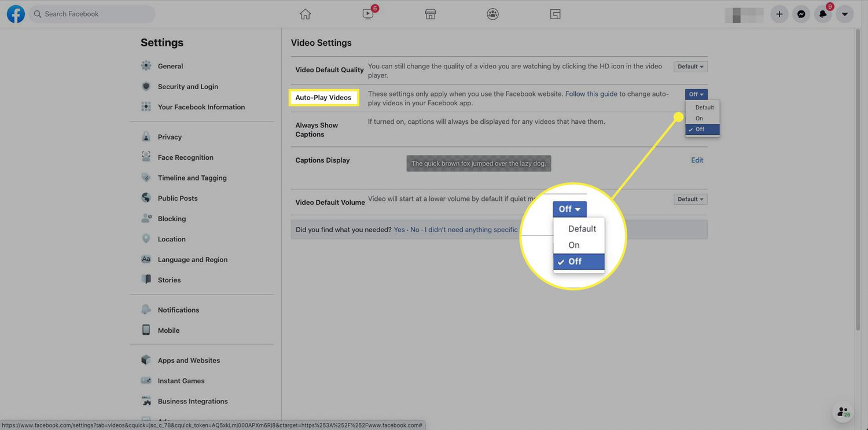The image size is (868, 430).
Task: Open Instant Games settings
Action: click(181, 381)
